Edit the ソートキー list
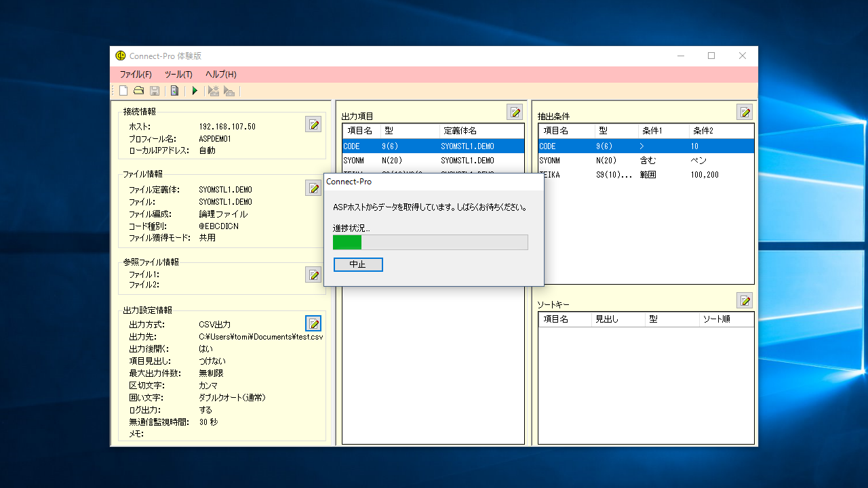This screenshot has width=868, height=488. (x=745, y=300)
